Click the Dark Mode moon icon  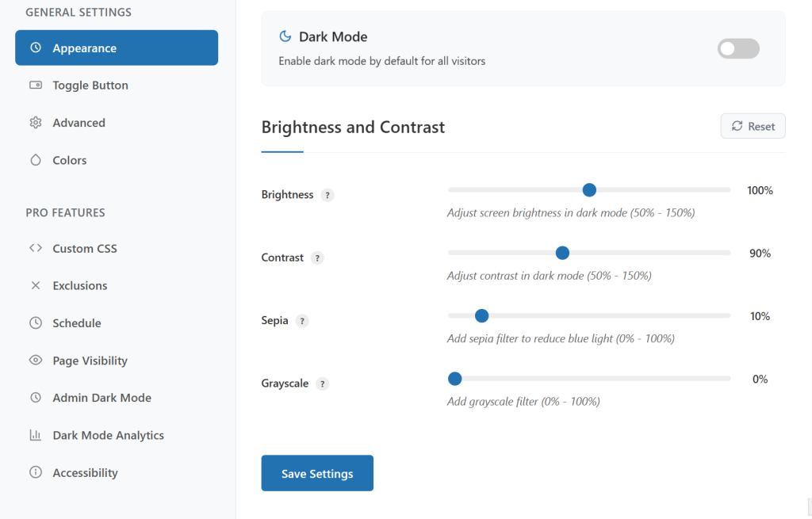tap(285, 36)
